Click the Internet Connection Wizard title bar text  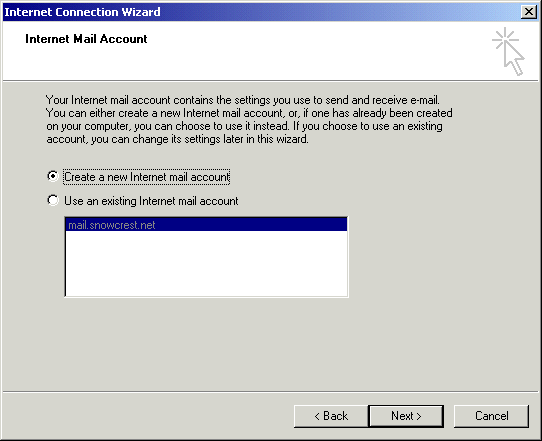[x=82, y=12]
